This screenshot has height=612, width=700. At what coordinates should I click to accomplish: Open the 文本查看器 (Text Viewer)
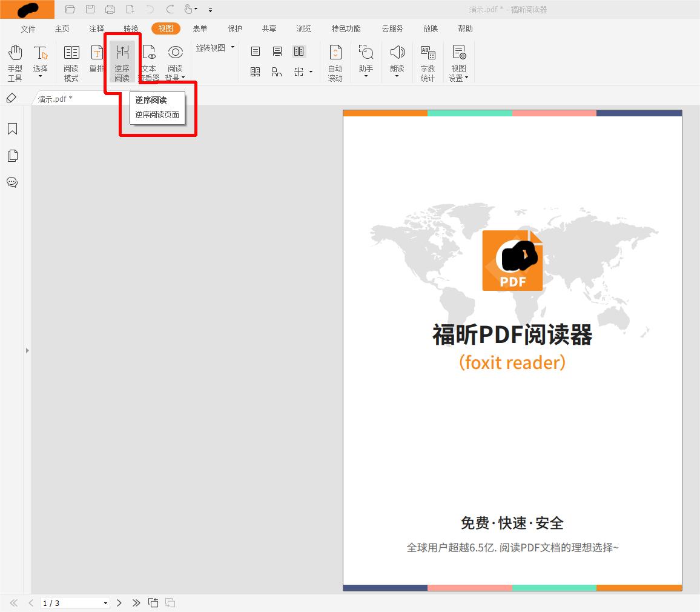point(148,61)
